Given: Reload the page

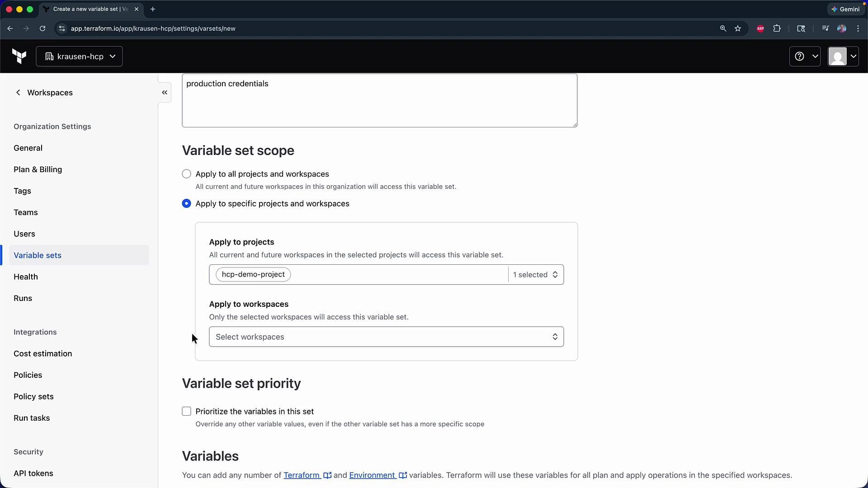Looking at the screenshot, I should point(42,28).
